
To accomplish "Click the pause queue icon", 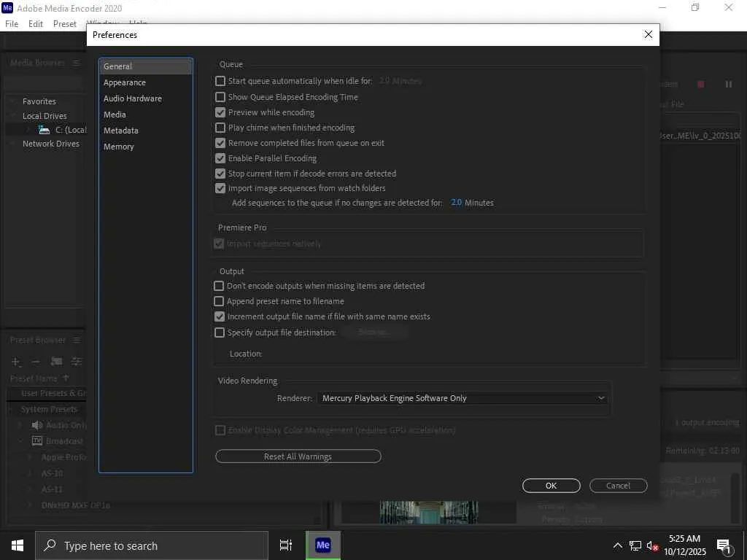I will (x=729, y=85).
